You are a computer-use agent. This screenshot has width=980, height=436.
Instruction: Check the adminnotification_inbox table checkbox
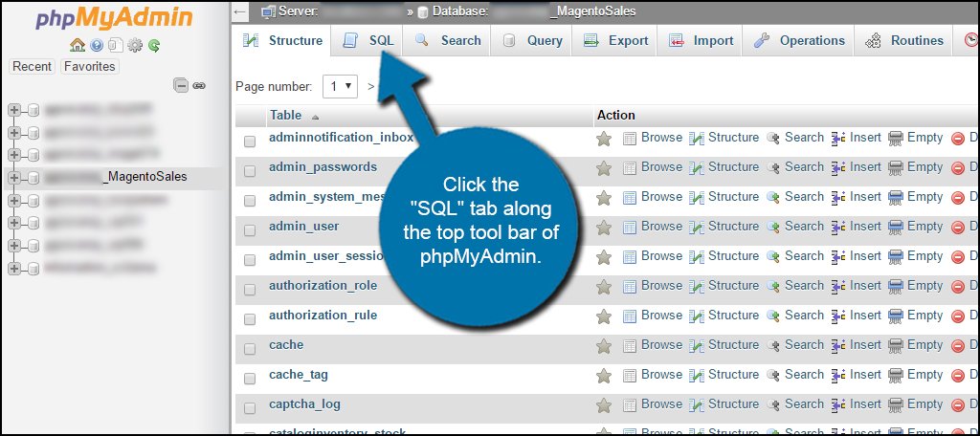coord(250,142)
